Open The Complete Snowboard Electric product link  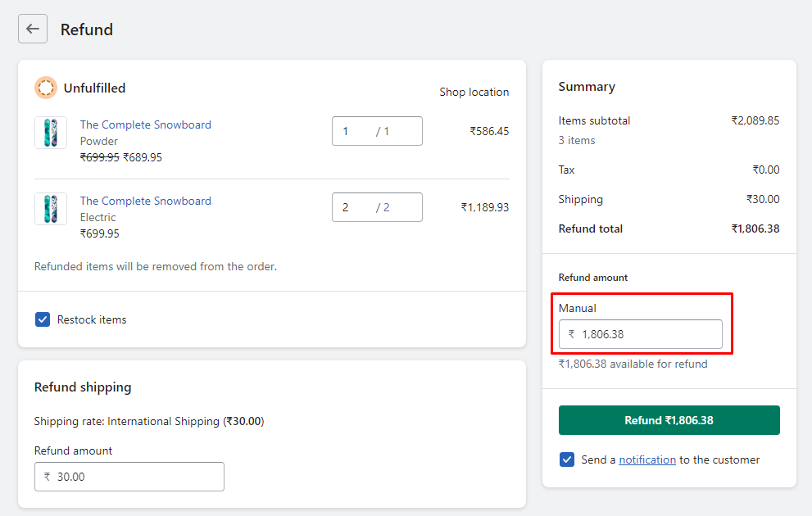(x=145, y=201)
